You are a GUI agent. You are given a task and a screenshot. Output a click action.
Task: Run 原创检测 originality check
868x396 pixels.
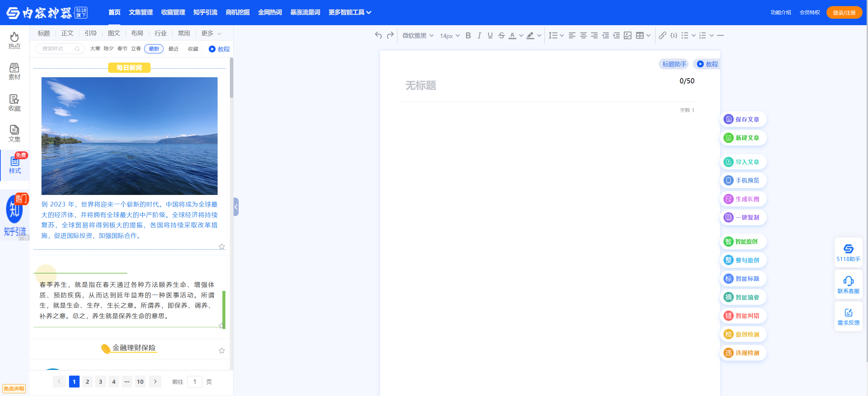743,334
